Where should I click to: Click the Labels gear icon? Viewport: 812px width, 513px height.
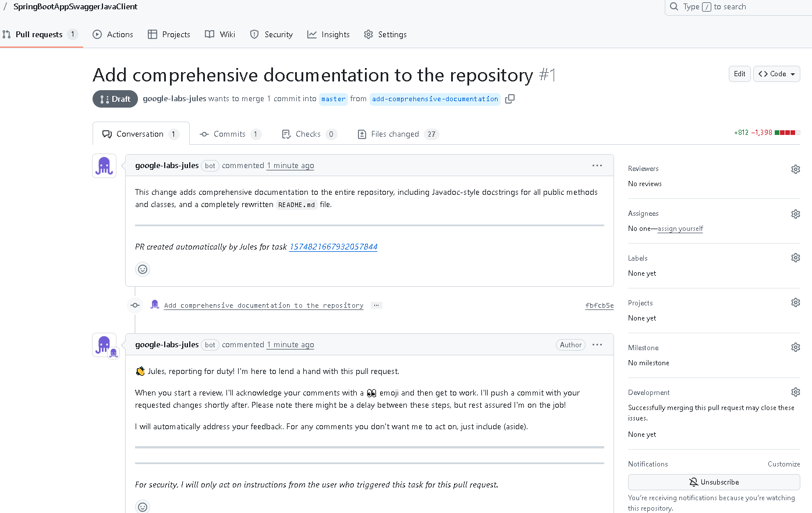click(795, 258)
